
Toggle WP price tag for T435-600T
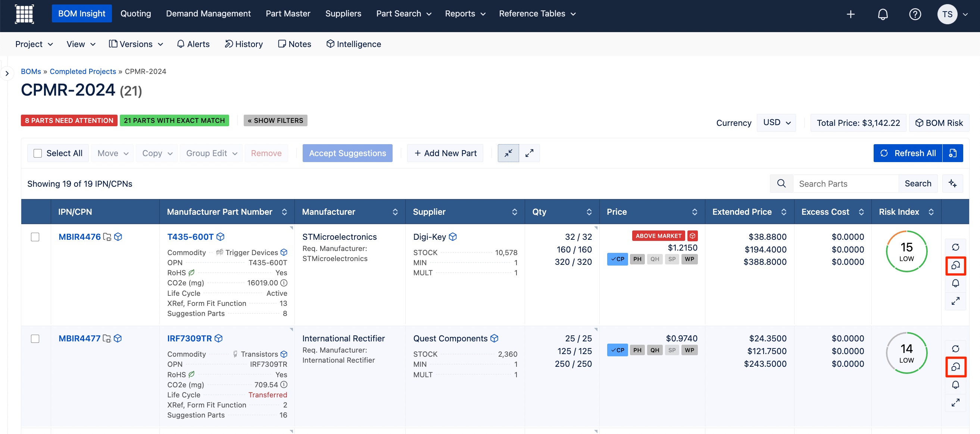[x=689, y=259]
